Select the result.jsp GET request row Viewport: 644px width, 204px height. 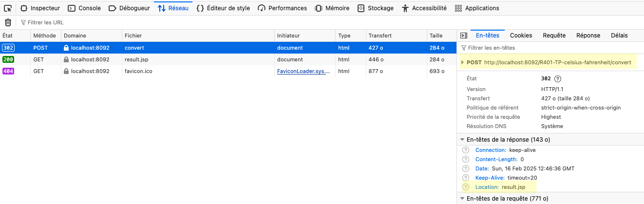(136, 59)
